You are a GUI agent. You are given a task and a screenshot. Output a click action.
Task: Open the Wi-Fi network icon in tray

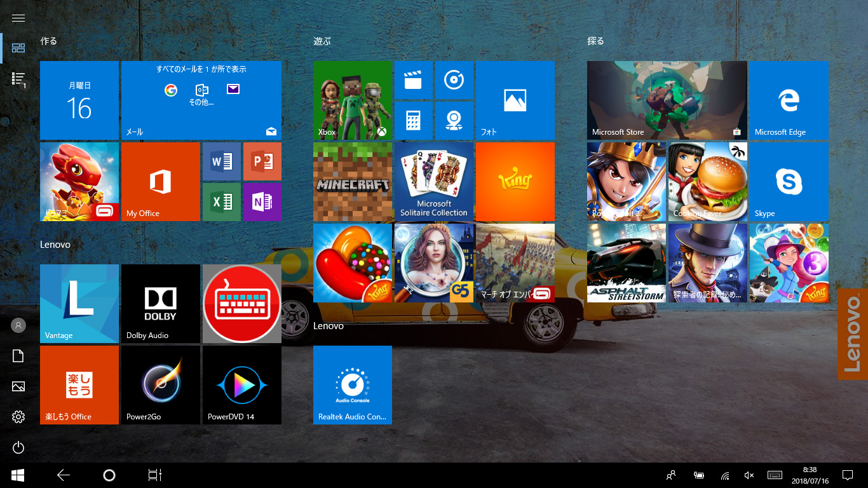725,475
